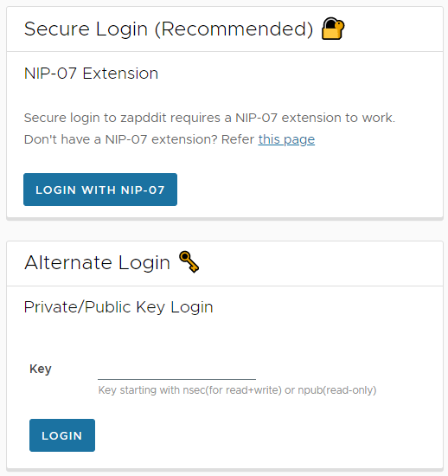The height and width of the screenshot is (476, 448).
Task: Click the Key field label
Action: pyautogui.click(x=41, y=370)
